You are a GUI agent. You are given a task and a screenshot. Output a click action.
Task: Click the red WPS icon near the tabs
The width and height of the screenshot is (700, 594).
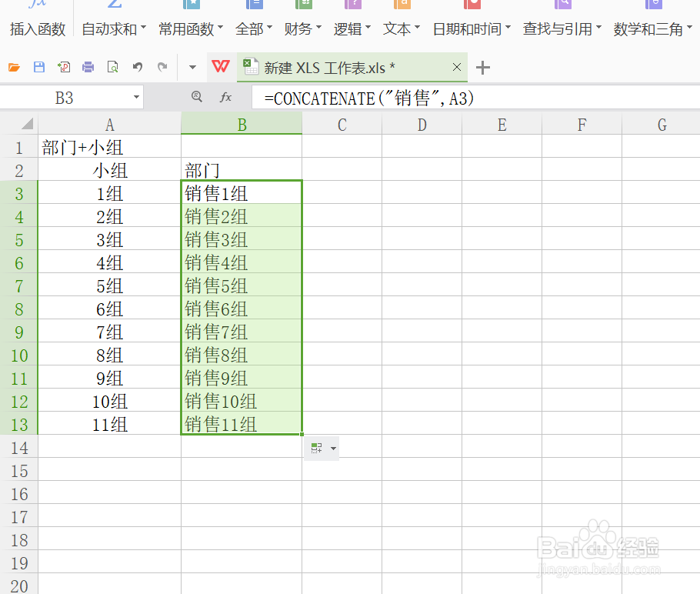220,68
